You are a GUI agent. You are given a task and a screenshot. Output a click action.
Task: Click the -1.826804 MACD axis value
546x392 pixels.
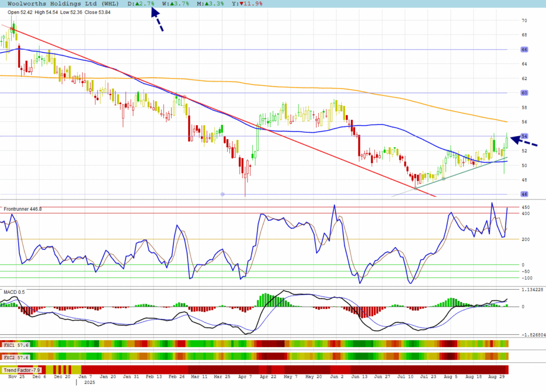click(533, 335)
